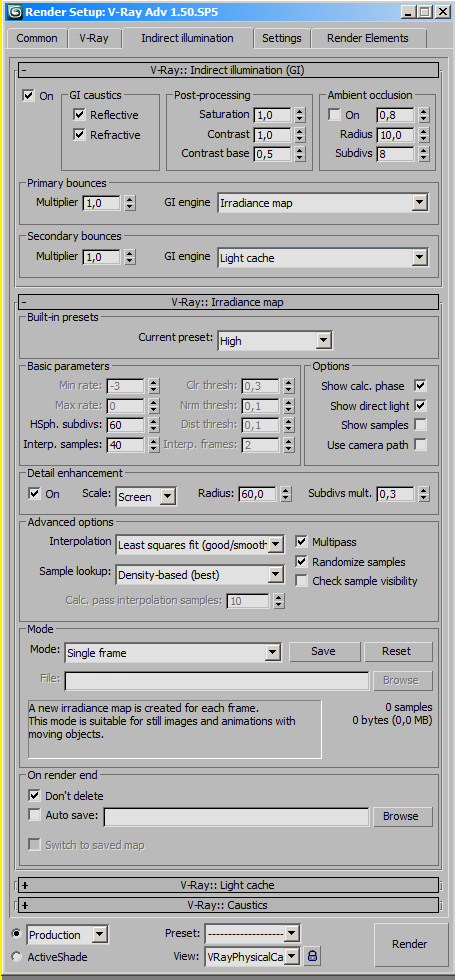Click the lock view icon beside View dropdown
455x980 pixels.
311,956
